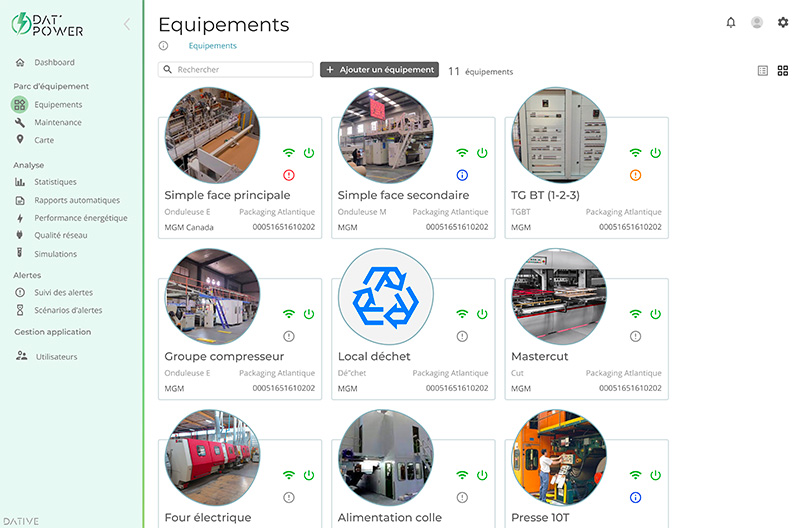Open Simulations page
The width and height of the screenshot is (800, 528).
click(56, 254)
